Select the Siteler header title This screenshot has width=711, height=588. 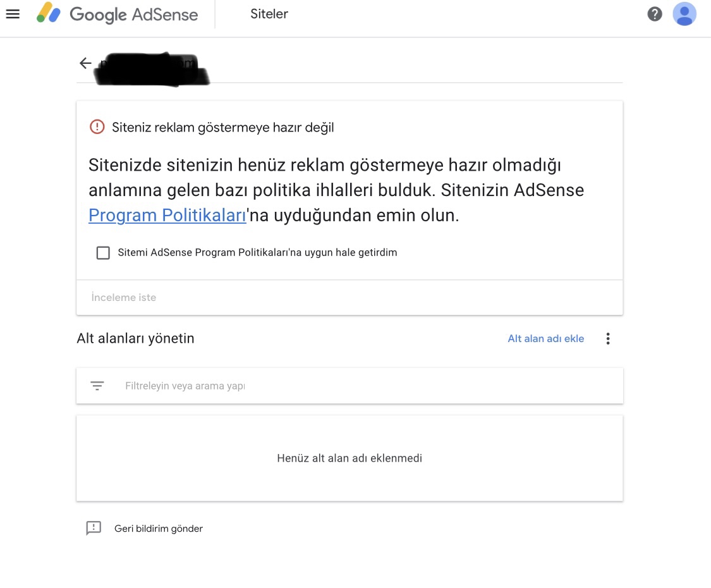click(269, 14)
